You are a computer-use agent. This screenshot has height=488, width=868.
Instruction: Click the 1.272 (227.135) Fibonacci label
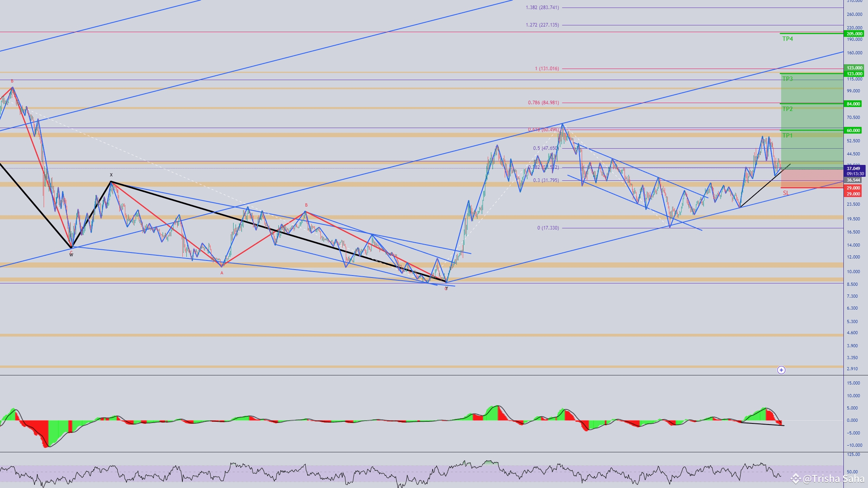tap(542, 25)
